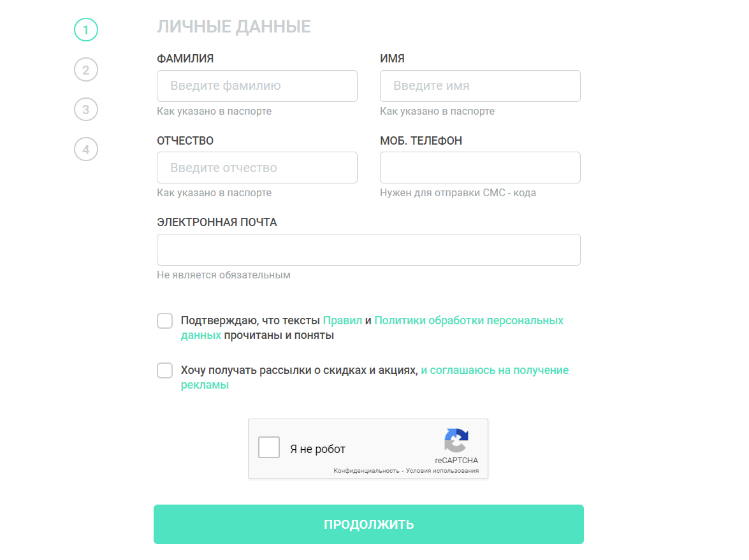Click the reCAPTCHA logo icon
This screenshot has width=749, height=560.
point(456,440)
